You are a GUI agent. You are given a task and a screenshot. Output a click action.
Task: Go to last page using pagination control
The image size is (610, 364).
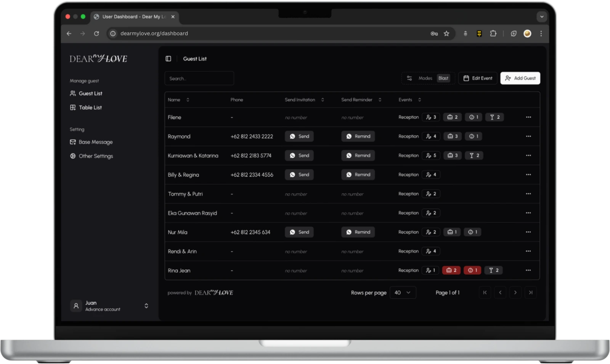[530, 292]
